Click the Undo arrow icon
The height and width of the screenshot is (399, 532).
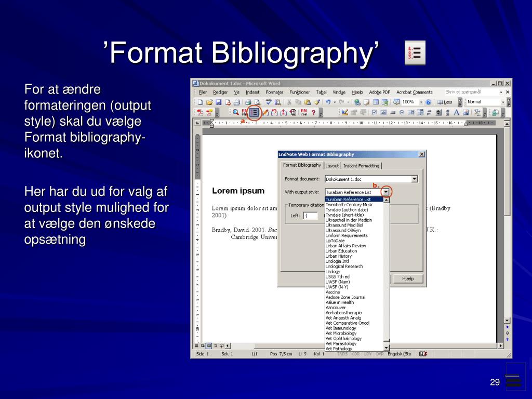coord(328,102)
